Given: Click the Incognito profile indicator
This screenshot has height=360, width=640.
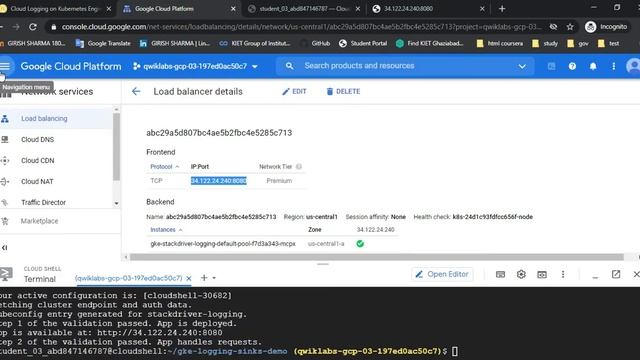Looking at the screenshot, I should pos(606,27).
